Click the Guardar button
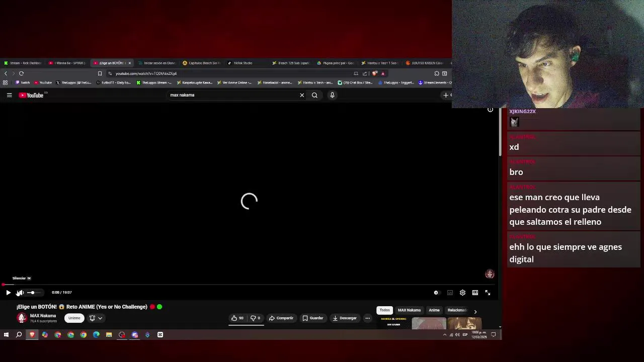644x362 pixels. [x=313, y=318]
